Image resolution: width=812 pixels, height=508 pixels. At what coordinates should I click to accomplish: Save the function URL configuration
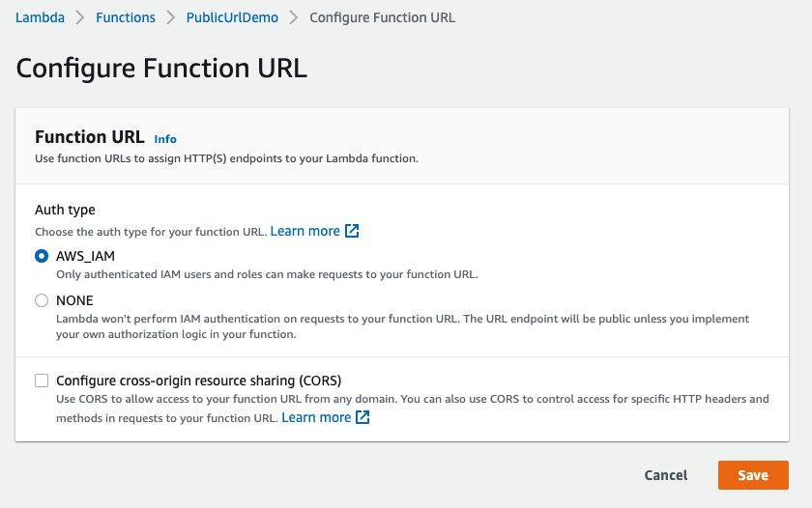pos(753,475)
